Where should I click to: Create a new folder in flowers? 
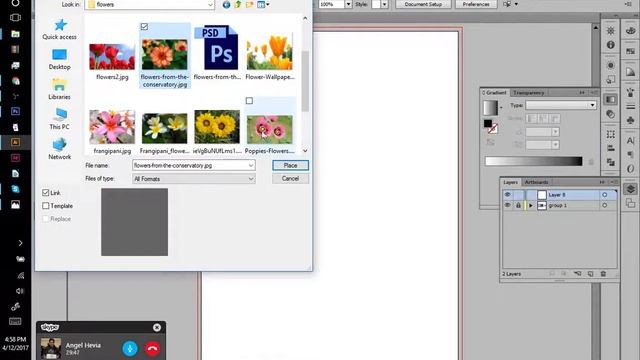[249, 4]
